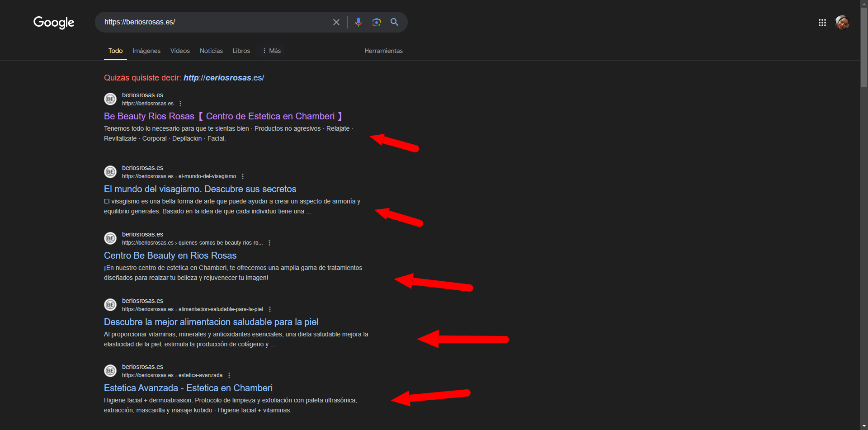The height and width of the screenshot is (430, 868).
Task: Switch to the Noticias tab
Action: click(x=211, y=51)
